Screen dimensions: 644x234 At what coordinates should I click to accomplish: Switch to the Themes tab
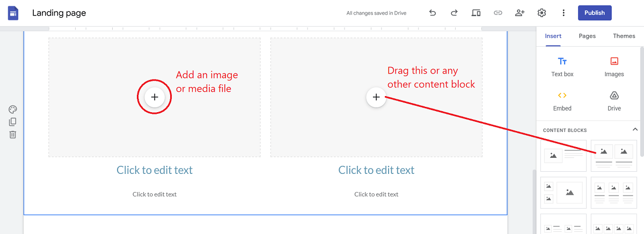coord(624,36)
